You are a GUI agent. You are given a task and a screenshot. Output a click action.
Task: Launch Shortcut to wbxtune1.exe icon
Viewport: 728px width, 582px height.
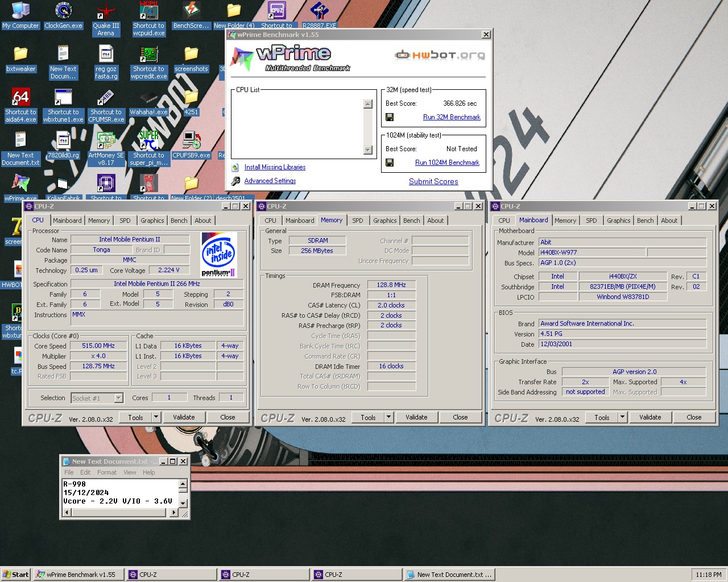(x=63, y=106)
